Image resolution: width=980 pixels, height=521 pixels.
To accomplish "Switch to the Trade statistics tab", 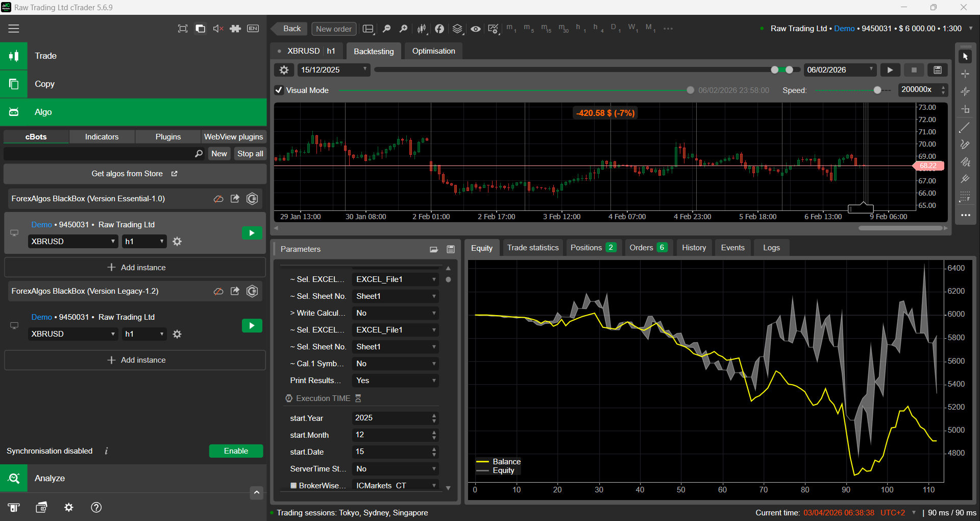I will [x=532, y=248].
